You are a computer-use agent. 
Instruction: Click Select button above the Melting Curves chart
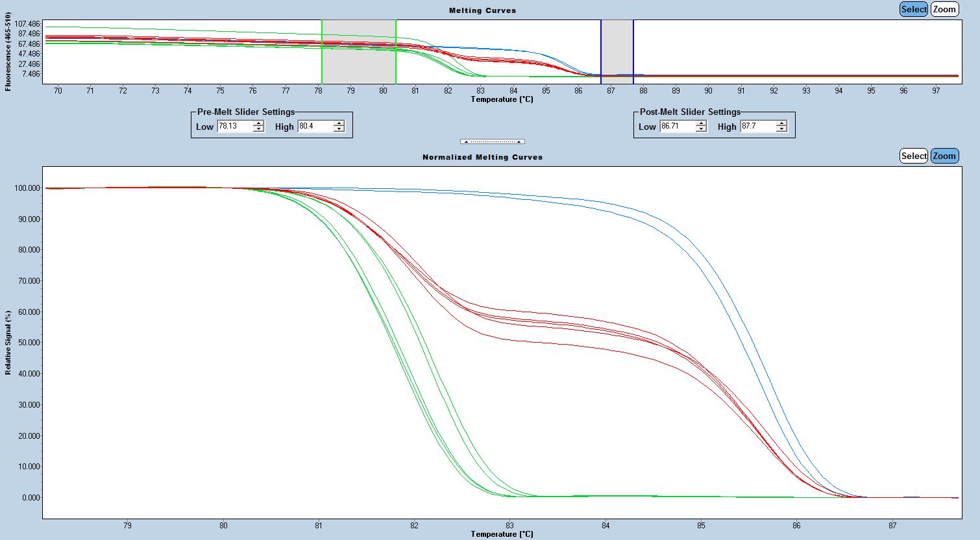coord(913,9)
